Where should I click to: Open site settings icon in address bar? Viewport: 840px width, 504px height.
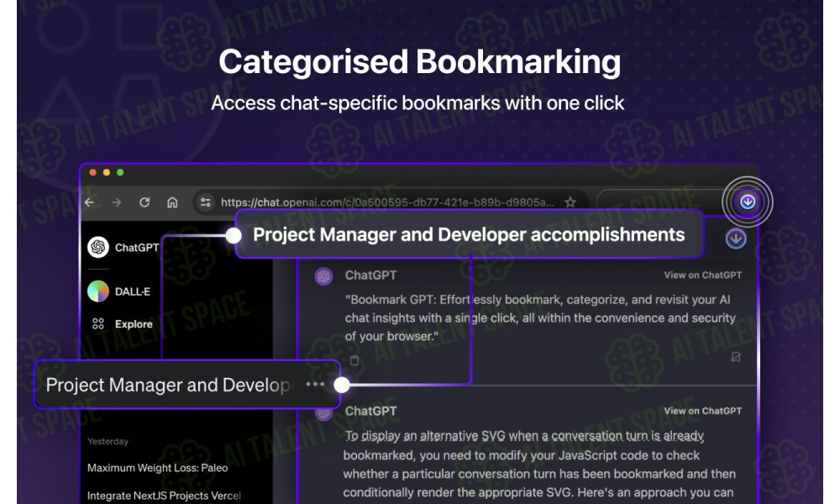[205, 202]
